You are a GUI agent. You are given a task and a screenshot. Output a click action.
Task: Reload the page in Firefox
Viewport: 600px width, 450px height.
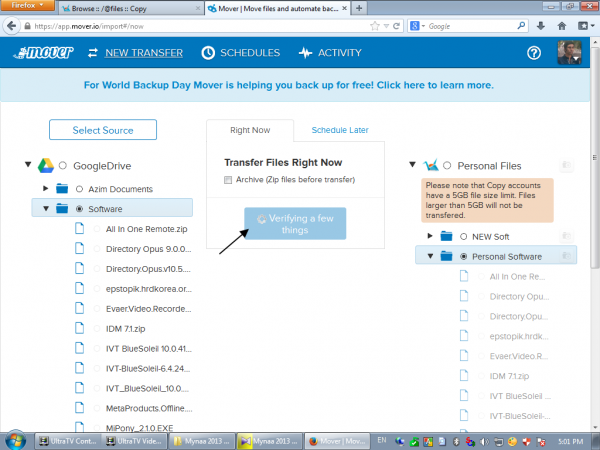(396, 26)
